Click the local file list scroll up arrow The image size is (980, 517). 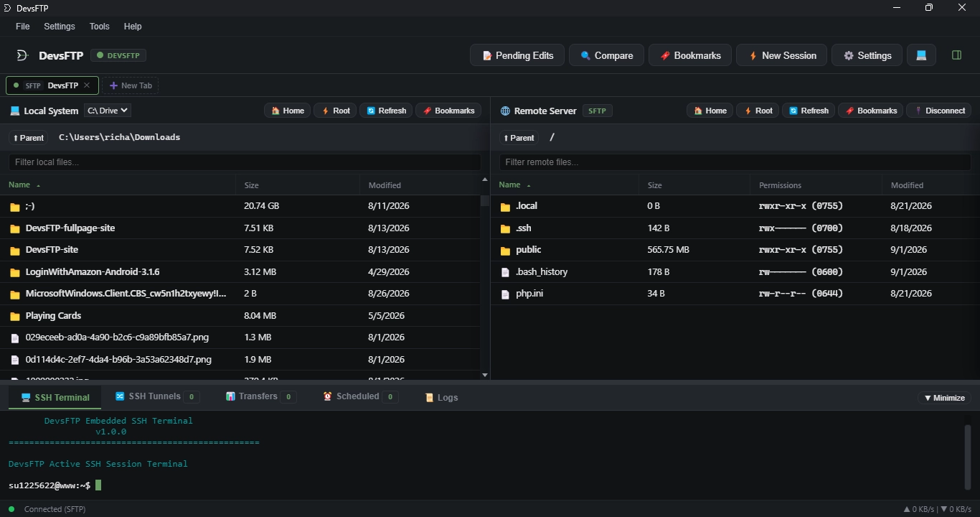[485, 180]
